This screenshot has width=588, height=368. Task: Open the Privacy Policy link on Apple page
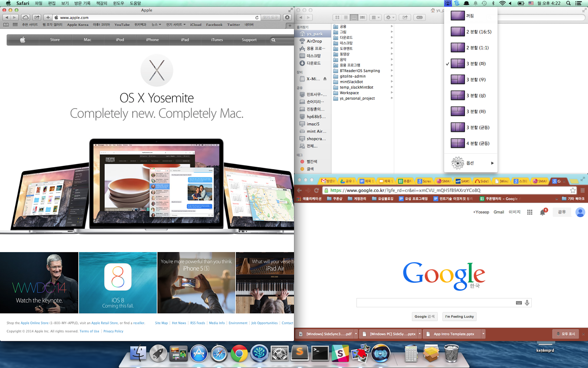[x=113, y=331]
